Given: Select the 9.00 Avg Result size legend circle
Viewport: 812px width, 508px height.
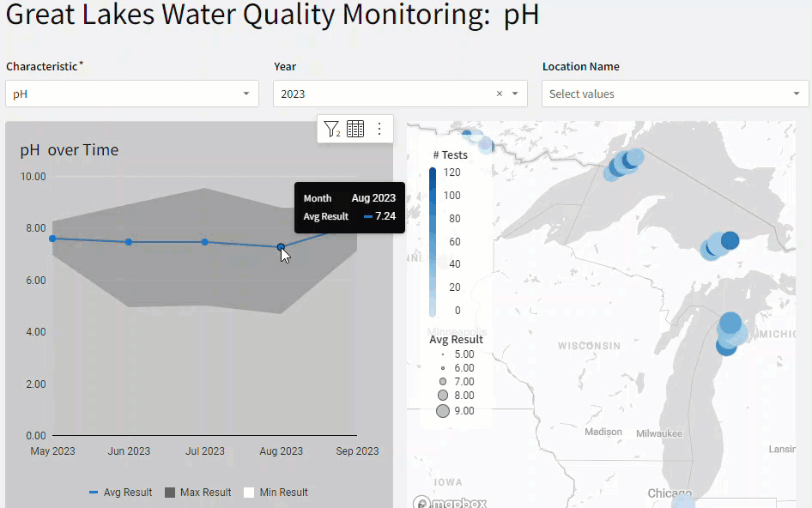Looking at the screenshot, I should (443, 411).
